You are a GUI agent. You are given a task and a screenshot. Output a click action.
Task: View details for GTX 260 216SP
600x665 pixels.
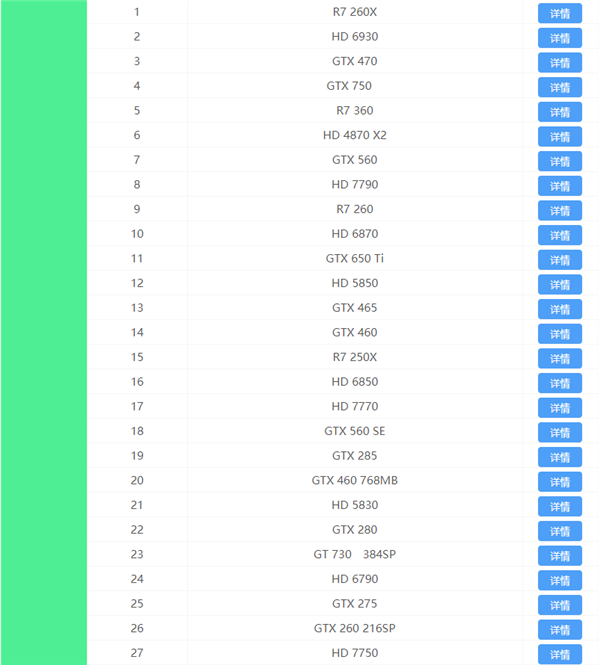tap(560, 630)
